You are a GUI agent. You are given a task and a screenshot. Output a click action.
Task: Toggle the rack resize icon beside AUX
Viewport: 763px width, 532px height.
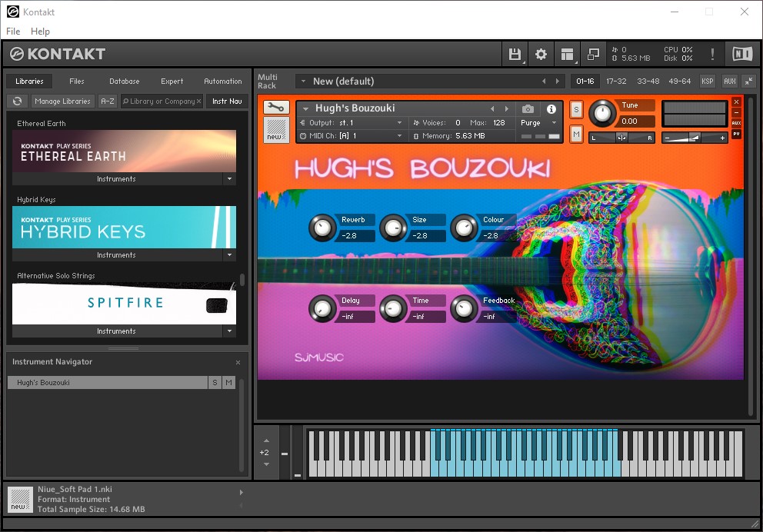point(749,81)
